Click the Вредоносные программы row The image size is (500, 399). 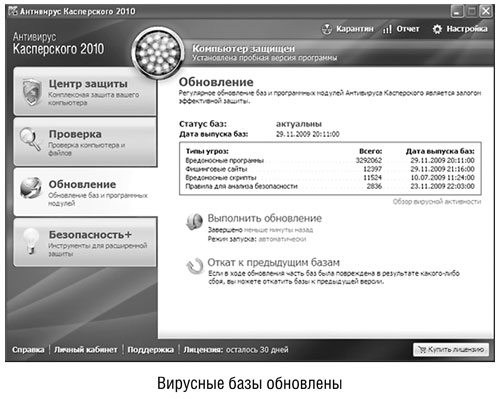coord(330,160)
